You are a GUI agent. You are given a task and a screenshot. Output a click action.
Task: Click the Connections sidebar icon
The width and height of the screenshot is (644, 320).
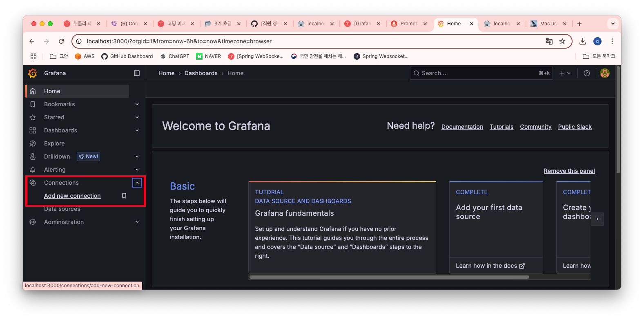point(33,183)
